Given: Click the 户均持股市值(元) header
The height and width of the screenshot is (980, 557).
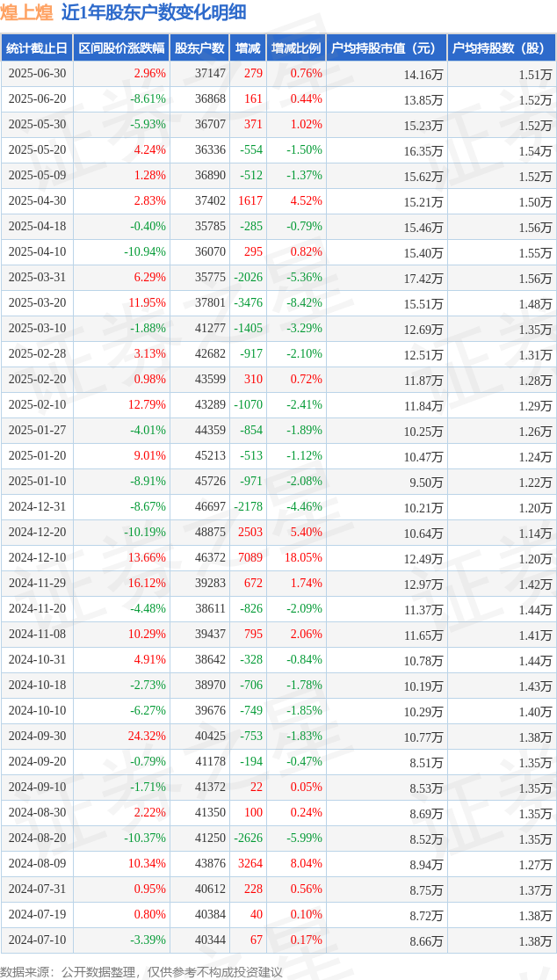Looking at the screenshot, I should pos(387,47).
